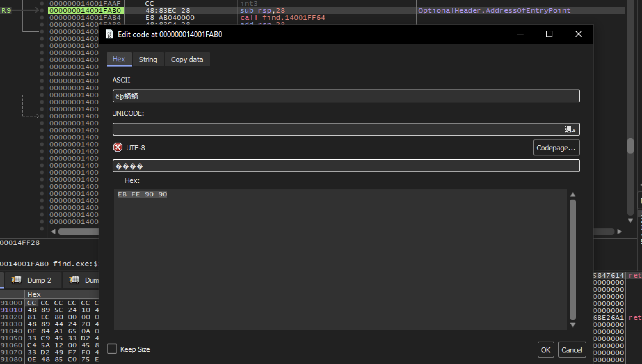Viewport: 642px width, 364px height.
Task: Confirm the edit with OK
Action: (x=546, y=350)
